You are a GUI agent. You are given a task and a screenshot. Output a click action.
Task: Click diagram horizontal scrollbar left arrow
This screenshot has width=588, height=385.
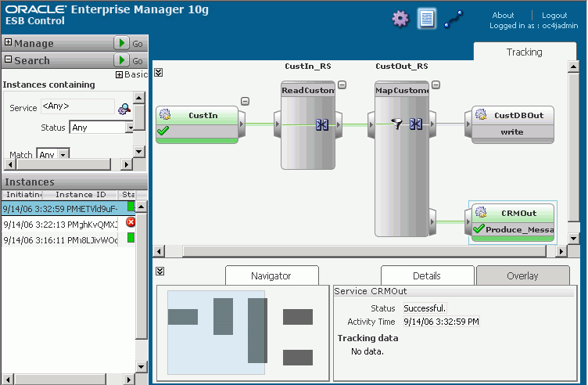(159, 251)
